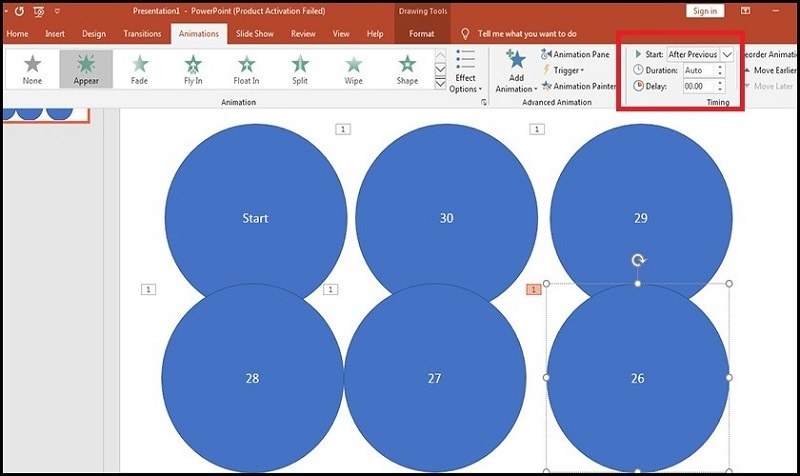
Task: Click the Add Animation star icon
Action: tap(516, 64)
